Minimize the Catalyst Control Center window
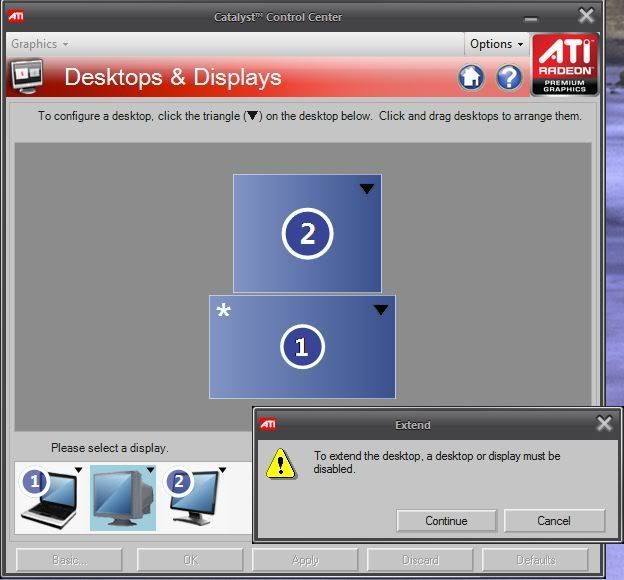This screenshot has height=580, width=624. [530, 19]
